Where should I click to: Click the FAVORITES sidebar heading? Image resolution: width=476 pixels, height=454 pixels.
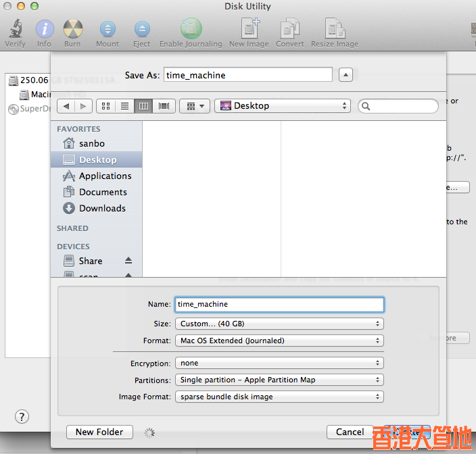coord(78,129)
